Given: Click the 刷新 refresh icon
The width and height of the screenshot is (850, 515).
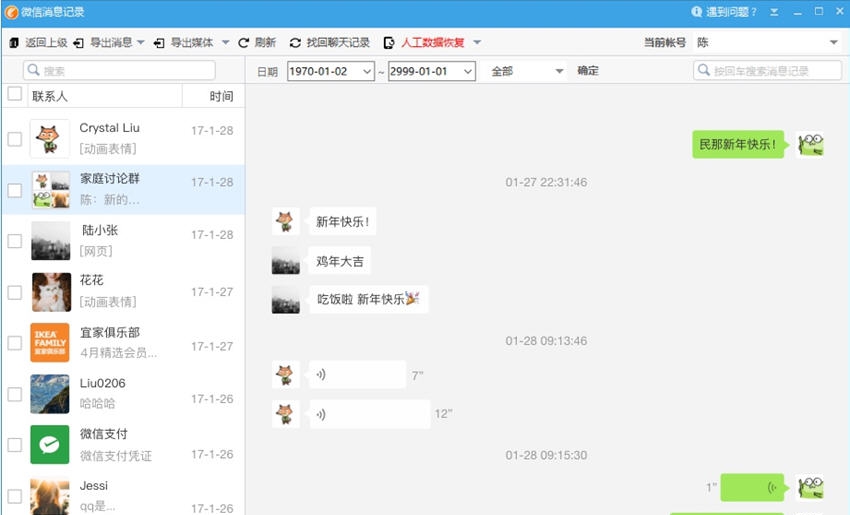Looking at the screenshot, I should tap(243, 43).
